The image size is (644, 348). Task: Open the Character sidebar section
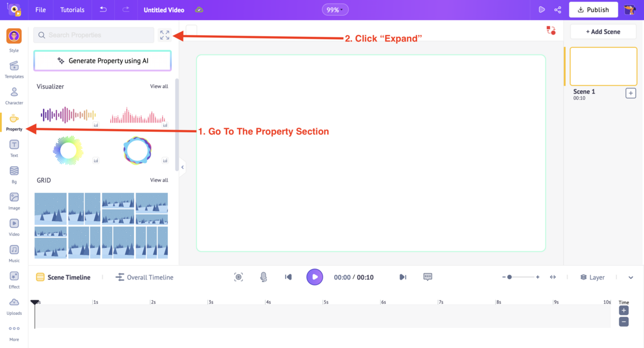click(14, 95)
